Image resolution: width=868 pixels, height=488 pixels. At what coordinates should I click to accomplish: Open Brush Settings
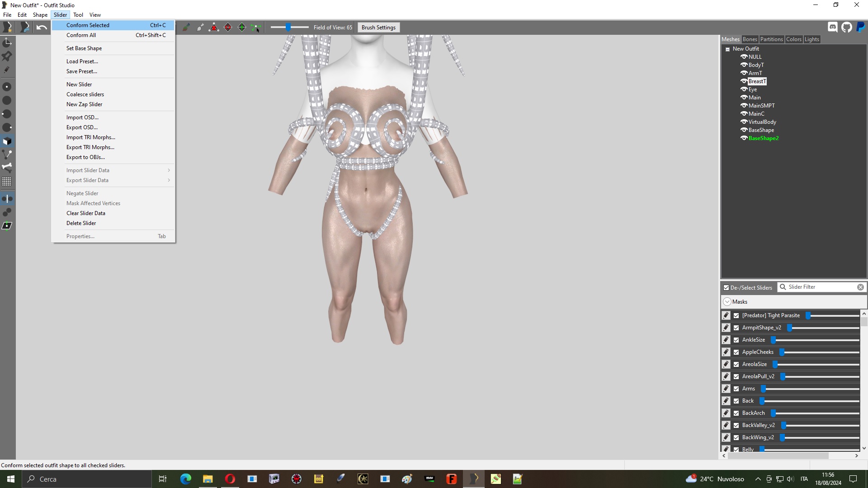[378, 28]
